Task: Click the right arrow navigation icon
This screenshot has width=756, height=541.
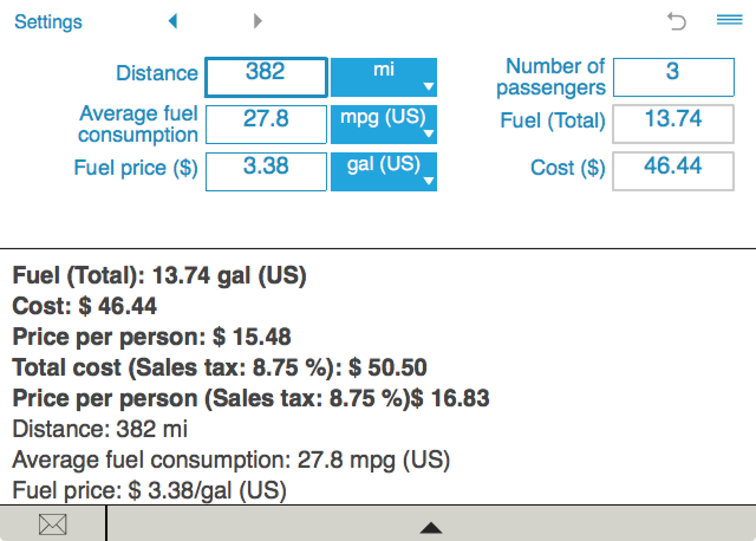Action: click(258, 22)
